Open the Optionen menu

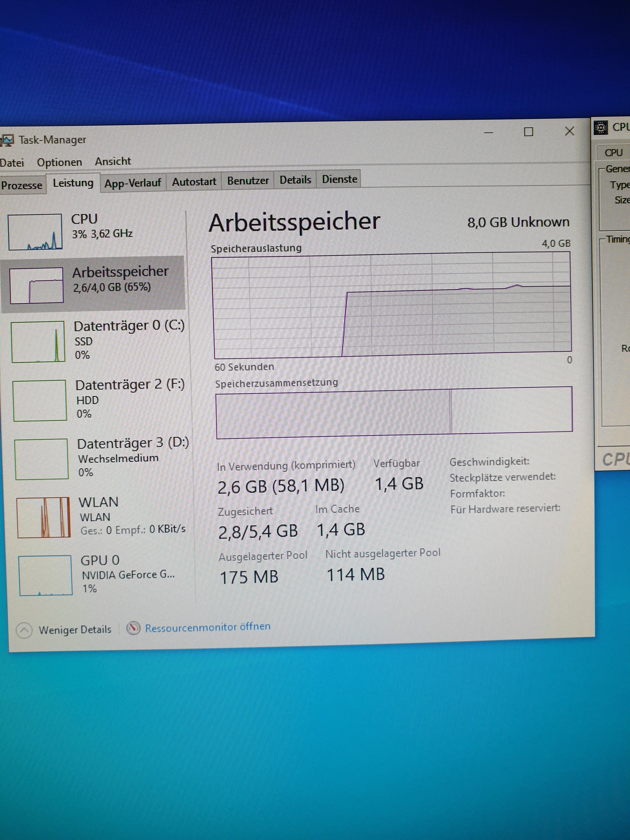pyautogui.click(x=59, y=162)
